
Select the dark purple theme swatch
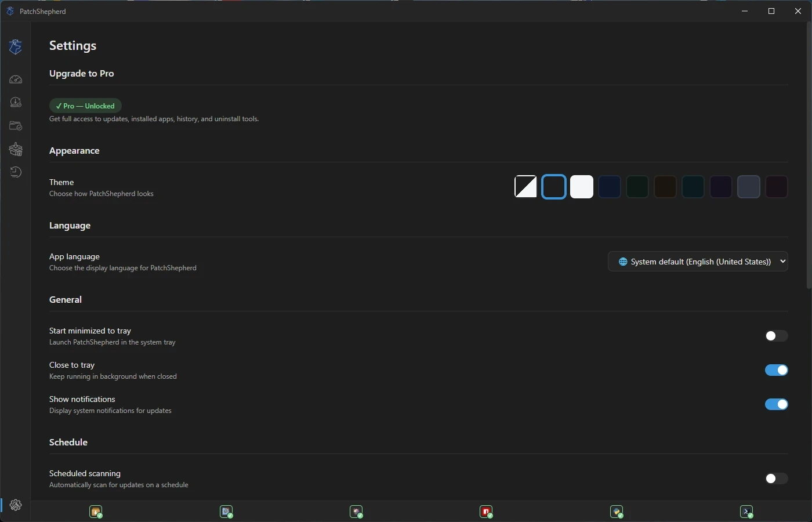[720, 187]
